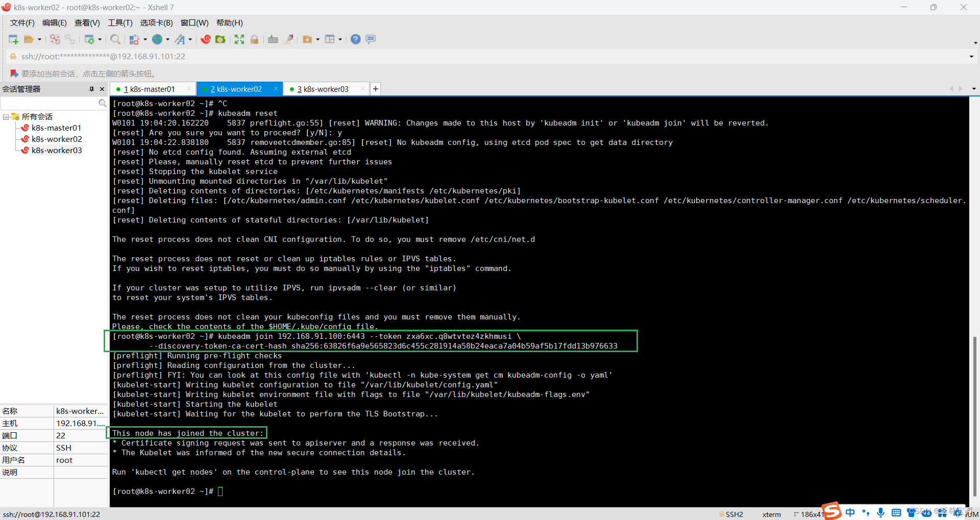Open the 查看(V) menu

point(87,23)
